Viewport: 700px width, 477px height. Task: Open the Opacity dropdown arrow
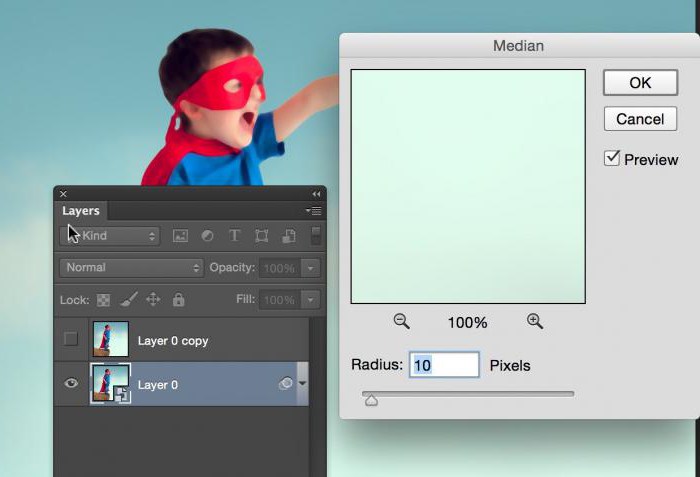tap(310, 268)
